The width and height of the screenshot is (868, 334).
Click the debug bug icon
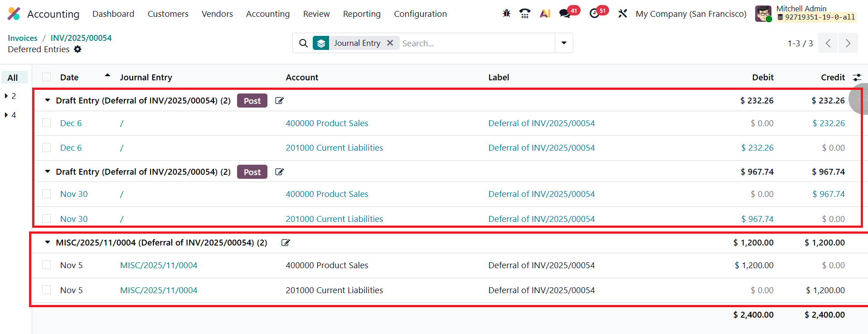506,14
